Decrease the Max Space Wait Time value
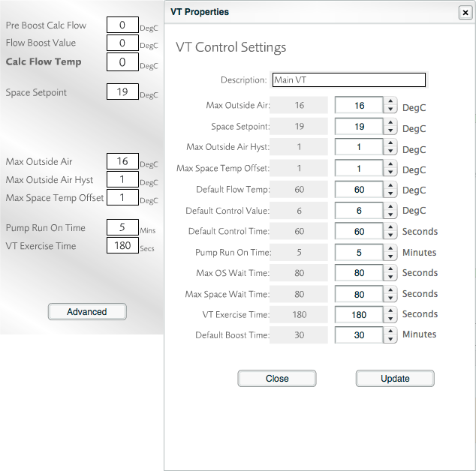476x471 pixels. tap(391, 298)
